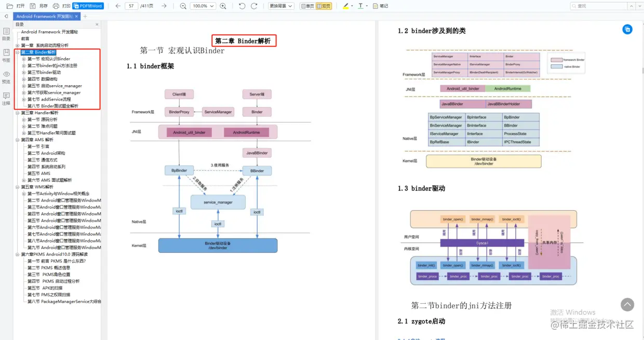Click the zoom out magnifier icon
The height and width of the screenshot is (340, 644).
pyautogui.click(x=183, y=6)
